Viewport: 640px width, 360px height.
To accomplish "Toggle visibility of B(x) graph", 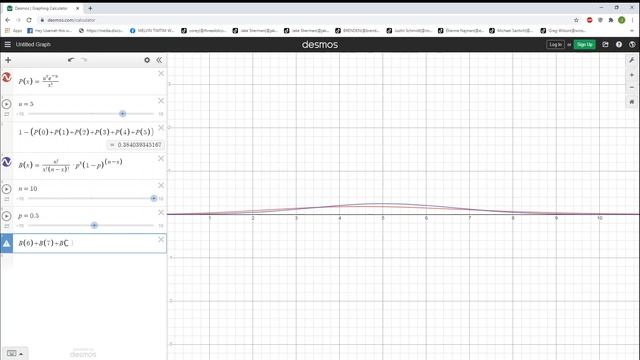I will 7,162.
